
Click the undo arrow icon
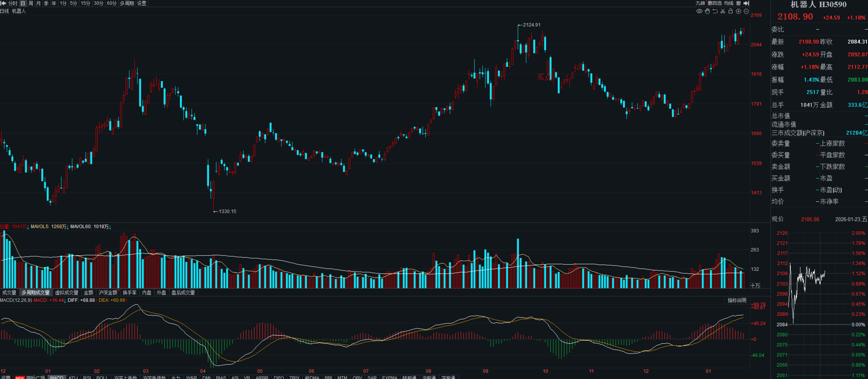[715, 11]
